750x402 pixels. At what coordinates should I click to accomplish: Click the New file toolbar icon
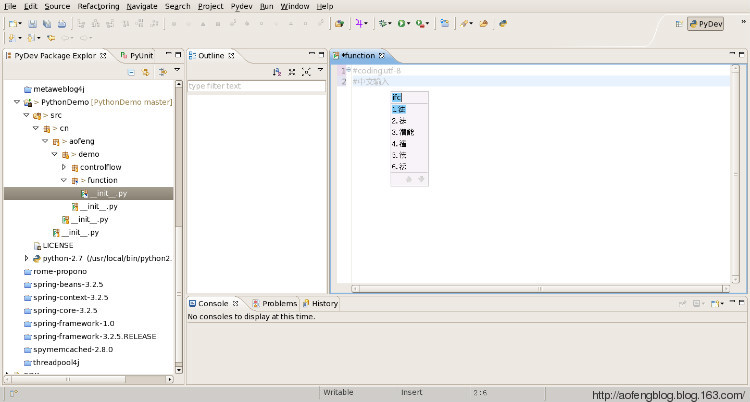(13, 23)
